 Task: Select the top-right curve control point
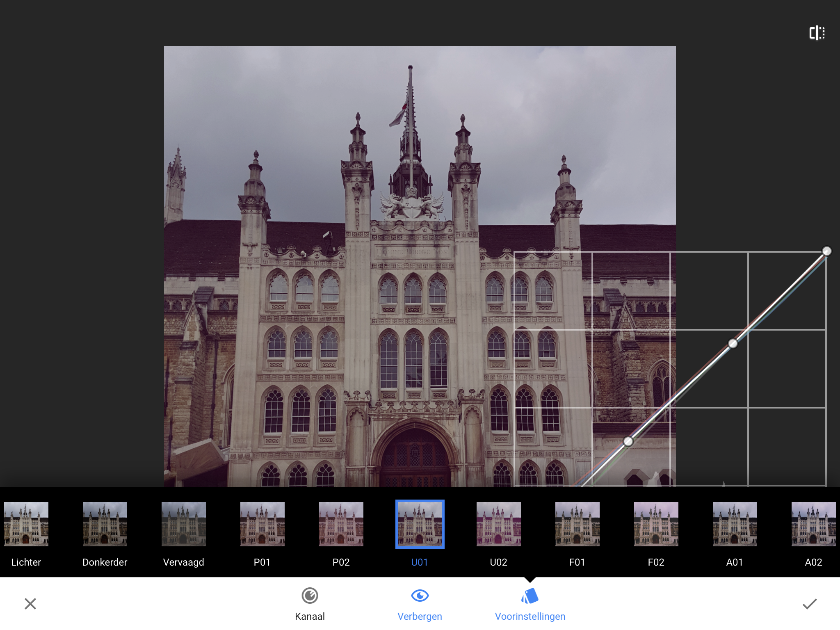point(826,251)
